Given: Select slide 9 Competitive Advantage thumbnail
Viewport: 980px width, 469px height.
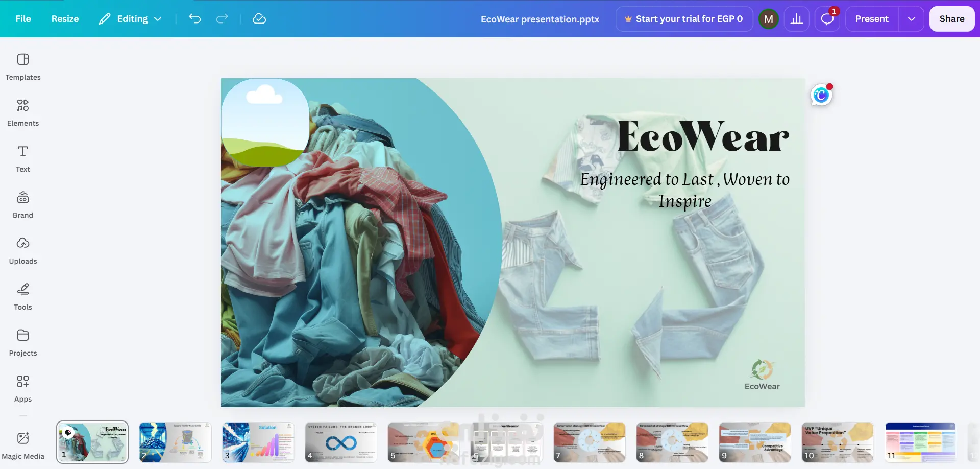Looking at the screenshot, I should click(754, 442).
